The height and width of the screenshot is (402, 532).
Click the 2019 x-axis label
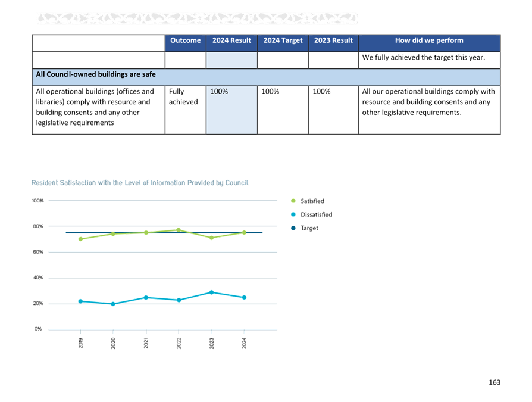[x=80, y=343]
